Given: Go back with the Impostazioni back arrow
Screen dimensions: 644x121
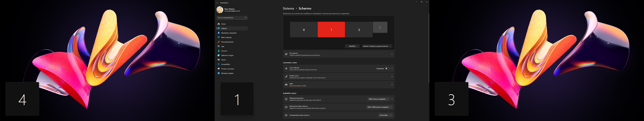Looking at the screenshot, I should tap(217, 3).
